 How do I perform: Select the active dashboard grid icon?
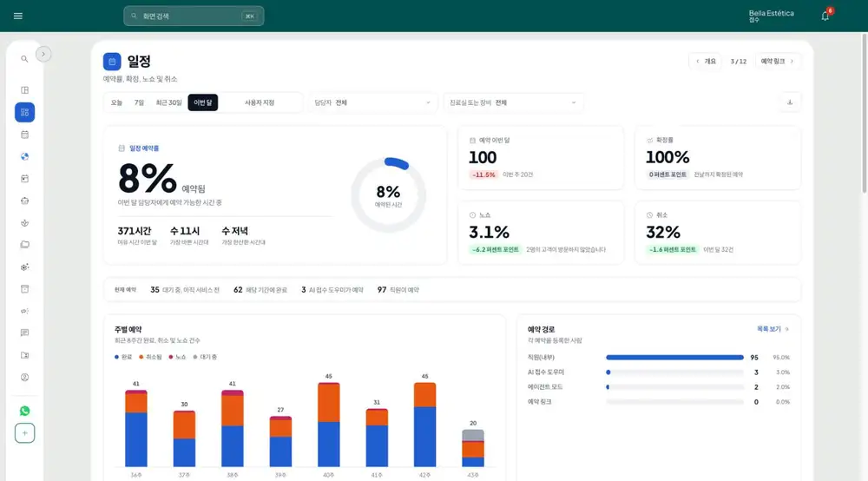coord(24,112)
